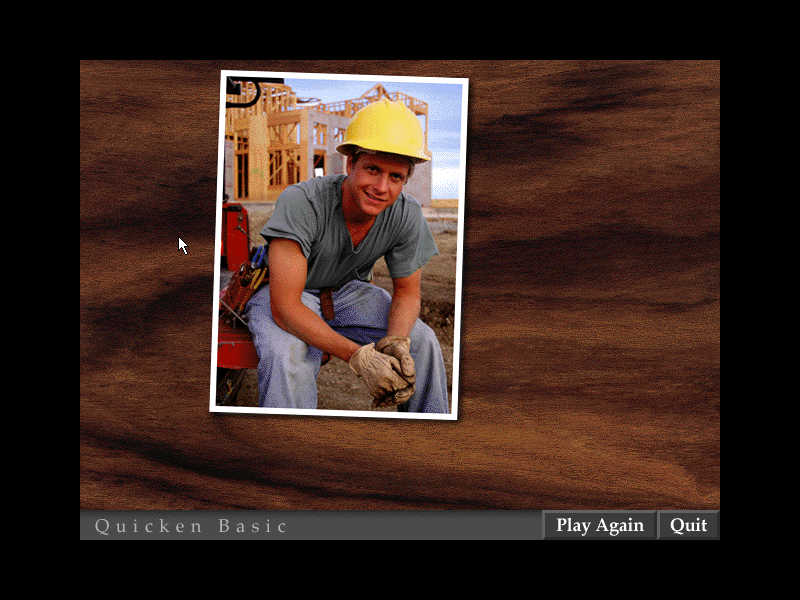Click the Quicken Basic title text
The width and height of the screenshot is (800, 600).
point(191,526)
